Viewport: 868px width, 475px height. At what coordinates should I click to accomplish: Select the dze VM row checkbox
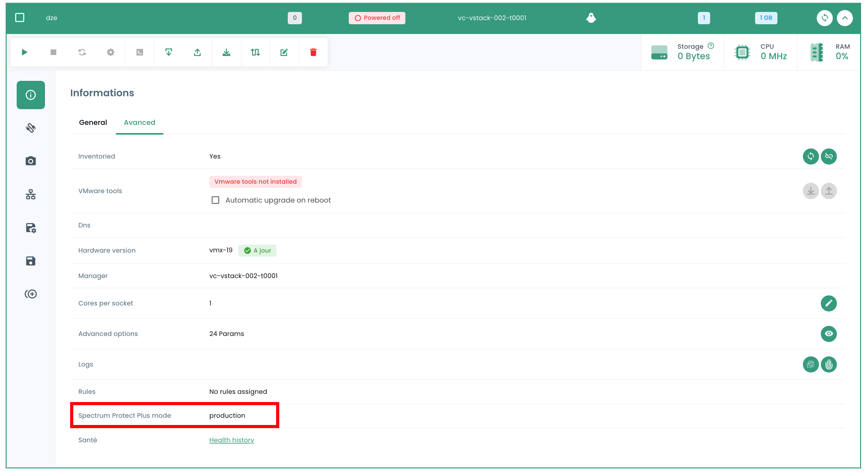click(20, 18)
